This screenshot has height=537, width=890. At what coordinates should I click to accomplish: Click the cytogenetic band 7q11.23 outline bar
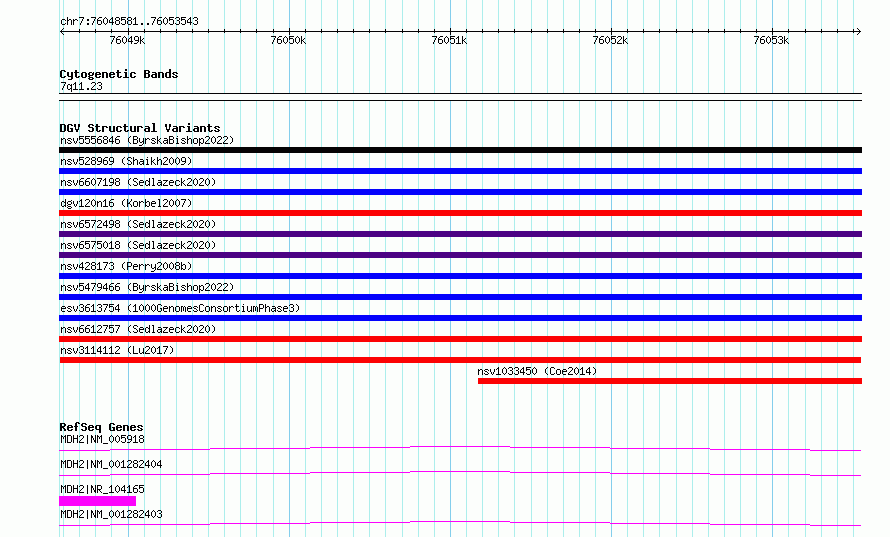[460, 97]
